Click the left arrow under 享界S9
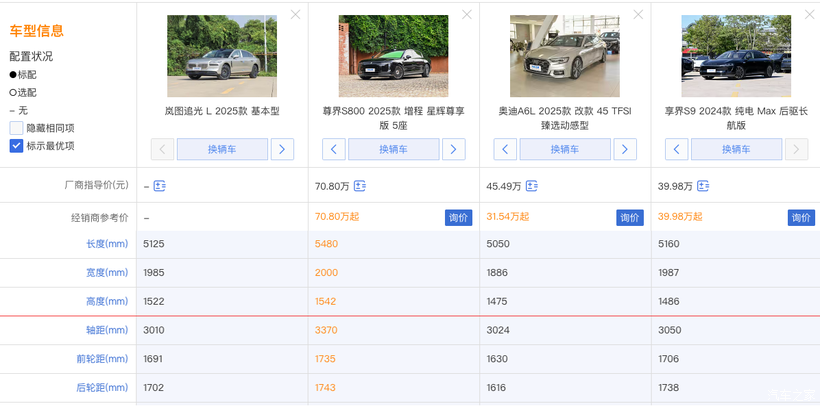 pos(677,149)
